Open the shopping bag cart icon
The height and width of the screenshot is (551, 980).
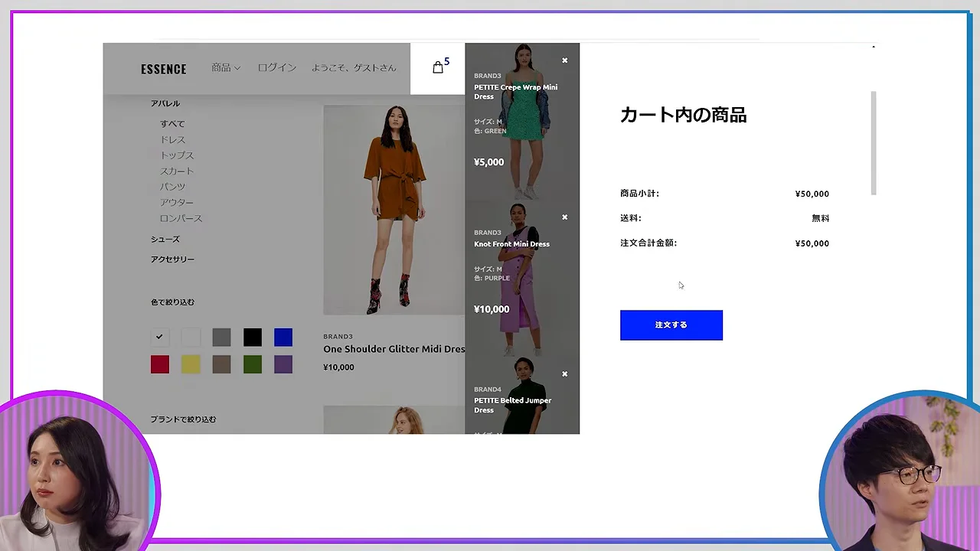tap(438, 67)
